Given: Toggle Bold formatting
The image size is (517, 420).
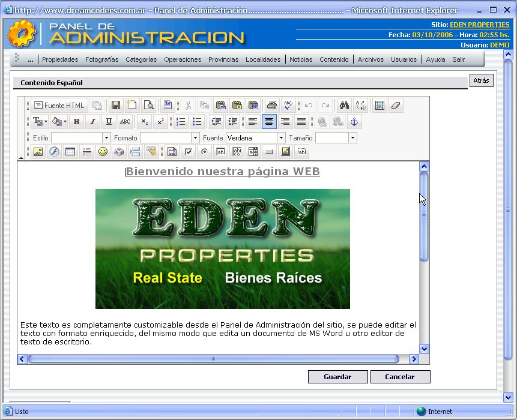Looking at the screenshot, I should 76,122.
